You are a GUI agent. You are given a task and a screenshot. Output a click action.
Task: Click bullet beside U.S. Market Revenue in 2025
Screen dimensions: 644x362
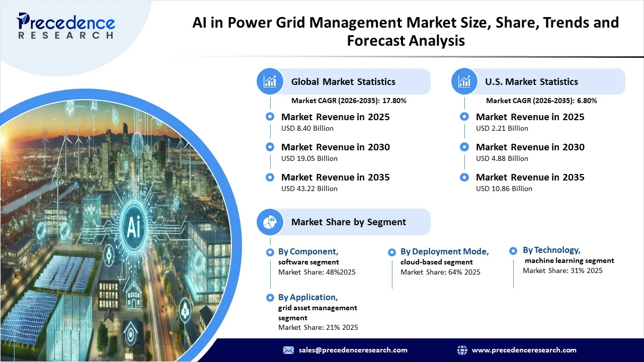tap(465, 117)
